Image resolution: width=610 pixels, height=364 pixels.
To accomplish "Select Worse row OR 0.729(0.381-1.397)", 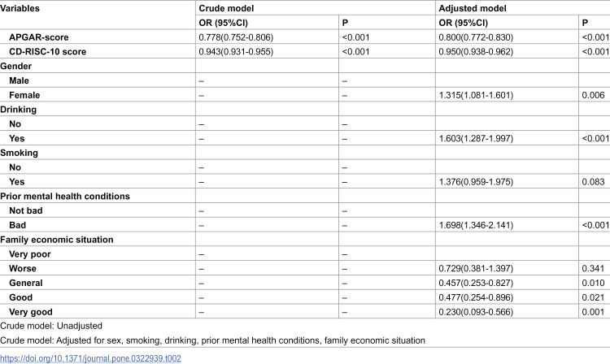I will tap(476, 268).
